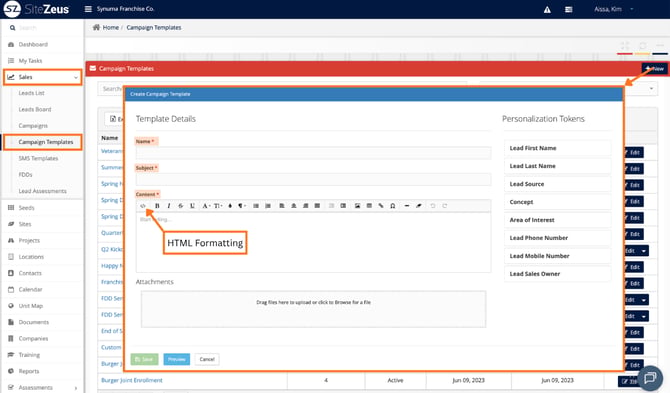Viewport: 670px width, 393px height.
Task: Align text right in content editor
Action: coord(306,206)
